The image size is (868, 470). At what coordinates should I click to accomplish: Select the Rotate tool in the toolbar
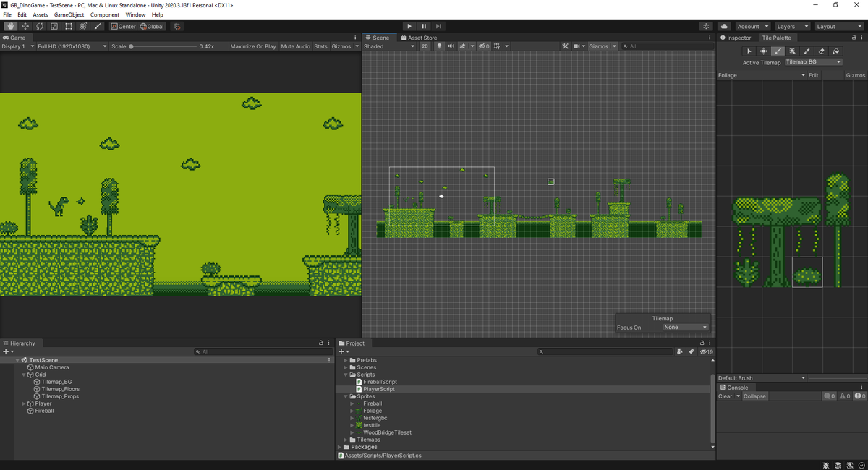click(x=38, y=26)
